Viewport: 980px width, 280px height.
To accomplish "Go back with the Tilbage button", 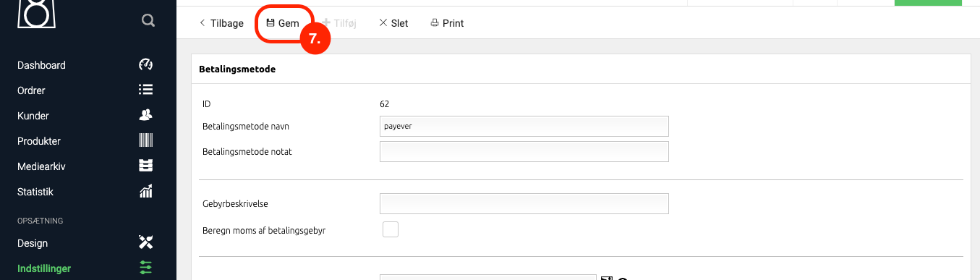I will [221, 23].
